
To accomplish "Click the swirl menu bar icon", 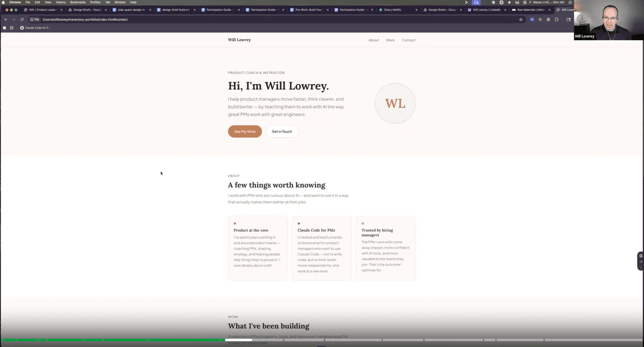I will pyautogui.click(x=525, y=2).
